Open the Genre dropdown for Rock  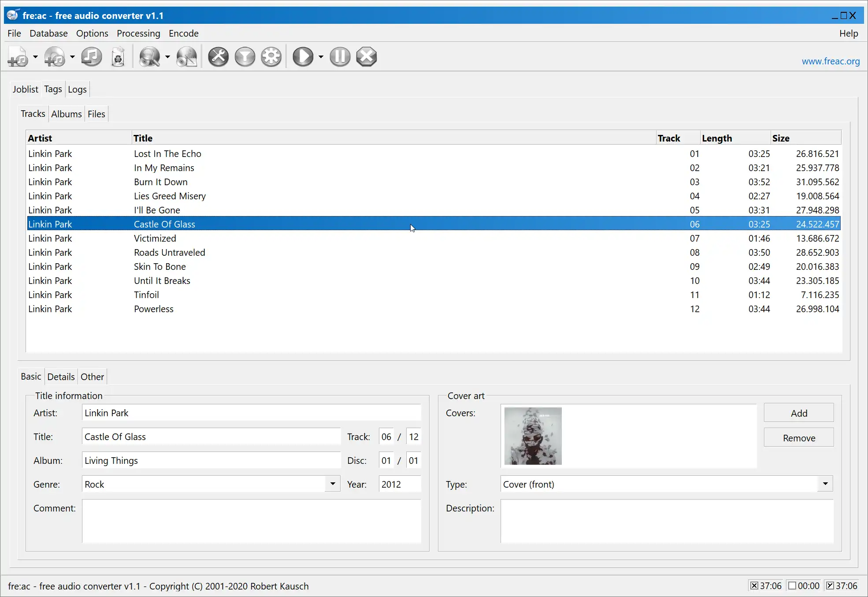333,483
